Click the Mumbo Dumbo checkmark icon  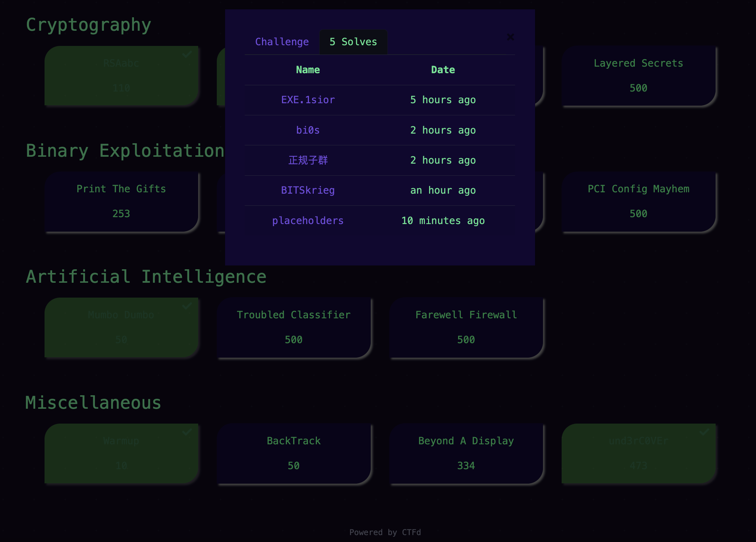[x=187, y=306]
